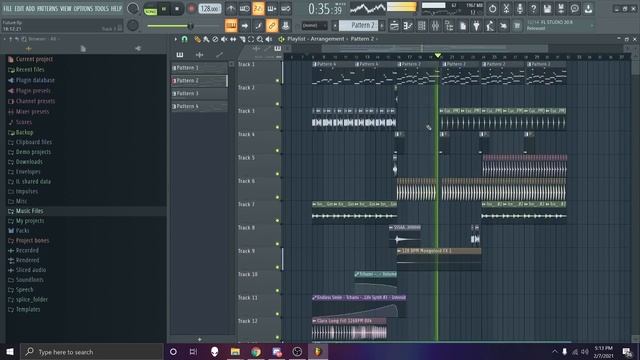Toggle Pattern/Song mode switch
Image resolution: width=640 pixels, height=360 pixels.
pyautogui.click(x=150, y=9)
